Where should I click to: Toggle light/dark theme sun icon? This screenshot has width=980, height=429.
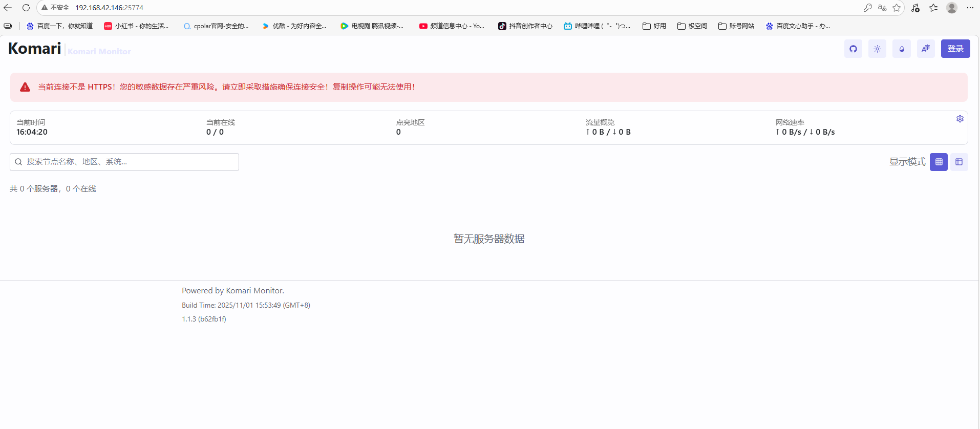coord(877,49)
